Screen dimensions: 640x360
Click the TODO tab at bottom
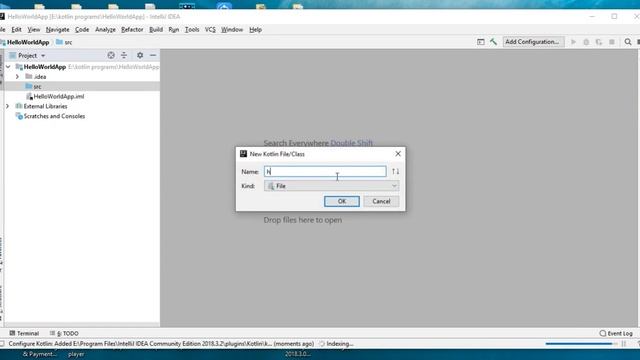click(64, 333)
